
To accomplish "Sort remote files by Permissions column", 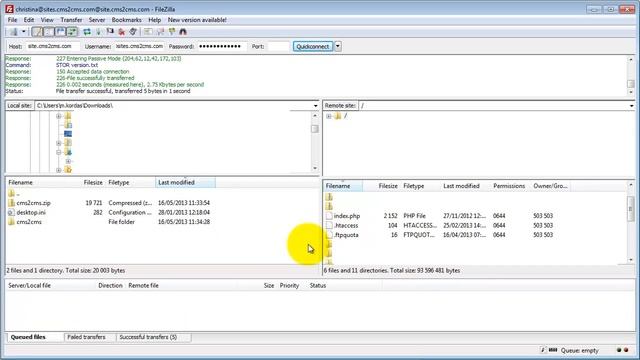I will [x=509, y=186].
